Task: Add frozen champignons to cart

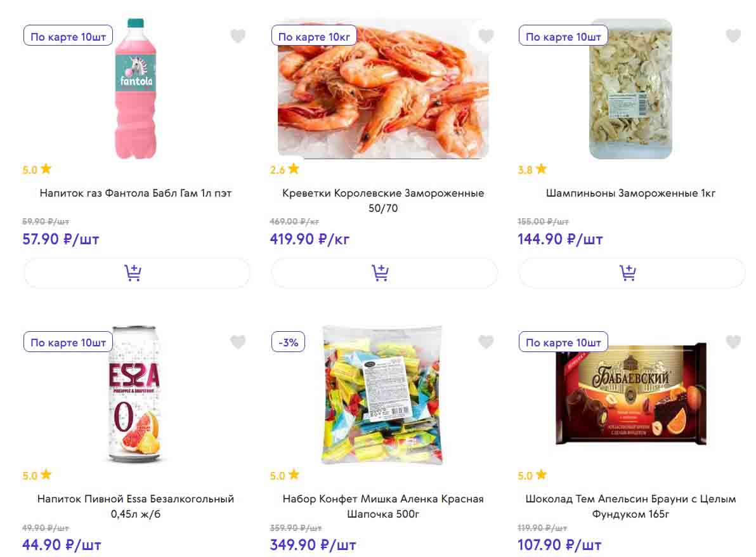Action: click(x=631, y=273)
